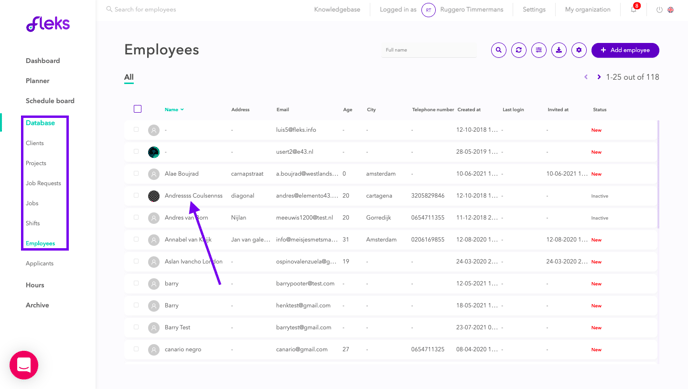Click the download export icon button
The height and width of the screenshot is (389, 688).
click(559, 50)
